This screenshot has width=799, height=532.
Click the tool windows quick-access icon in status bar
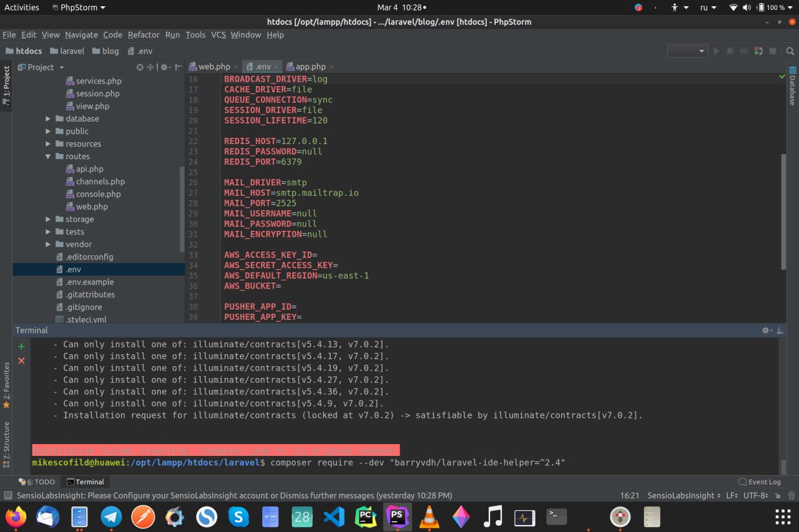[x=7, y=495]
